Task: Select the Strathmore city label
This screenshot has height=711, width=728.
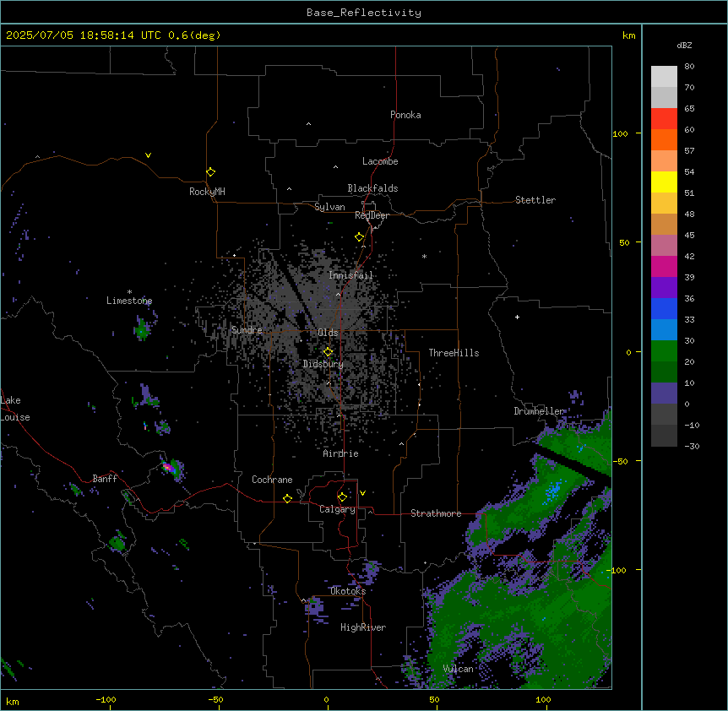Action: [436, 513]
